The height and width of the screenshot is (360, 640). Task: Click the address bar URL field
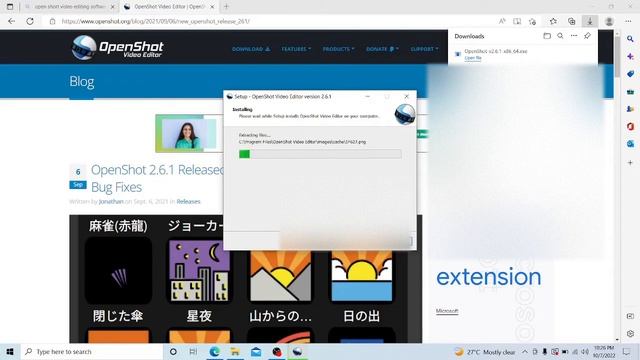pyautogui.click(x=269, y=21)
